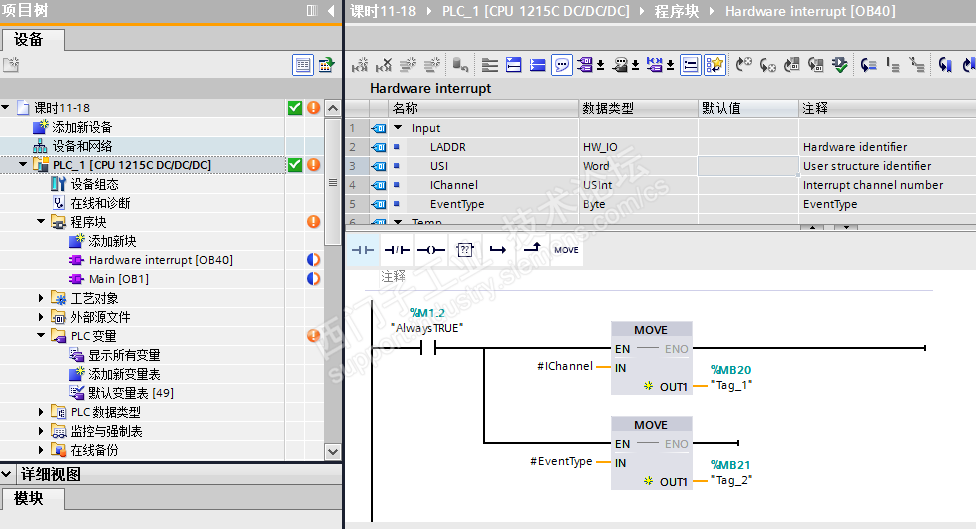
Task: Insert a normally open contact from favorites
Action: coord(362,250)
